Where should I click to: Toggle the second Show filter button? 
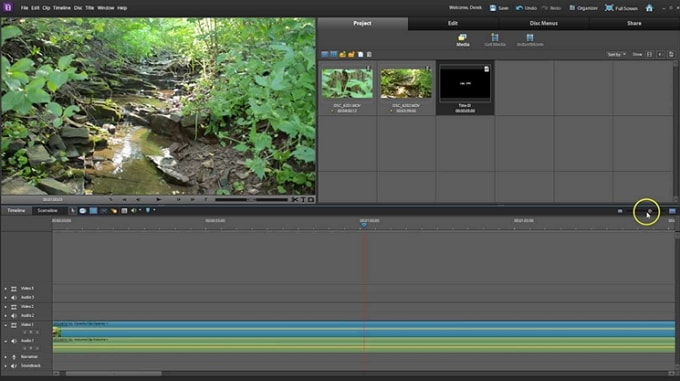pos(660,54)
